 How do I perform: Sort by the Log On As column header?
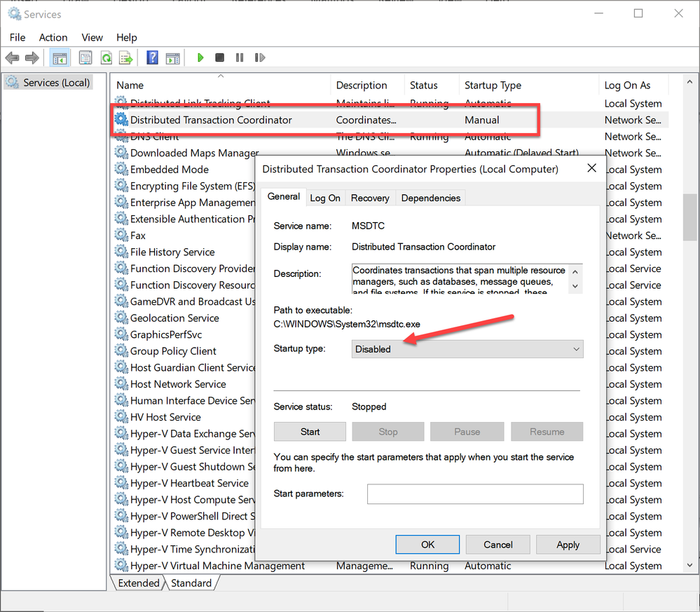pos(634,85)
